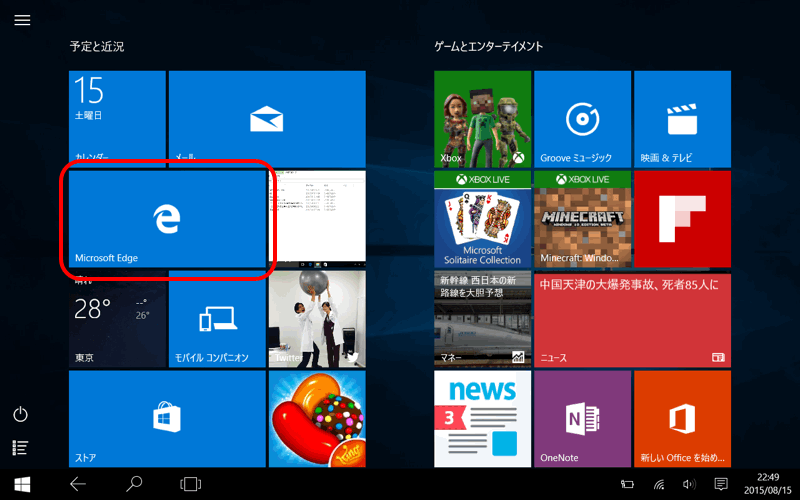Image resolution: width=800 pixels, height=500 pixels.
Task: Click the Windows Start button
Action: pyautogui.click(x=22, y=484)
